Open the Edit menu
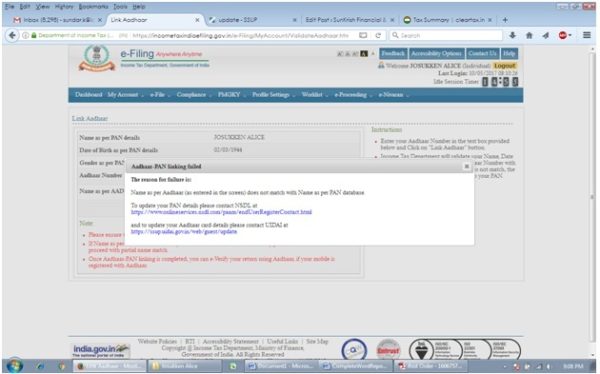 click(25, 7)
